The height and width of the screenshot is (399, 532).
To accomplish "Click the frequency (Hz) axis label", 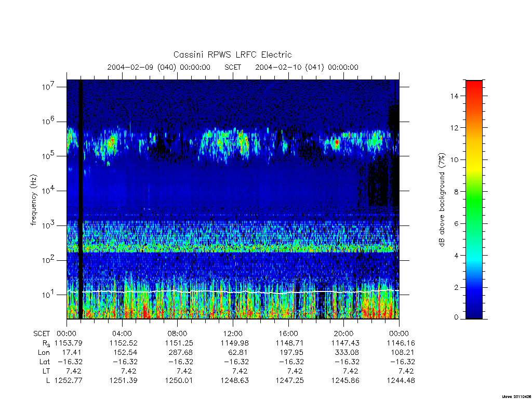I will (34, 200).
